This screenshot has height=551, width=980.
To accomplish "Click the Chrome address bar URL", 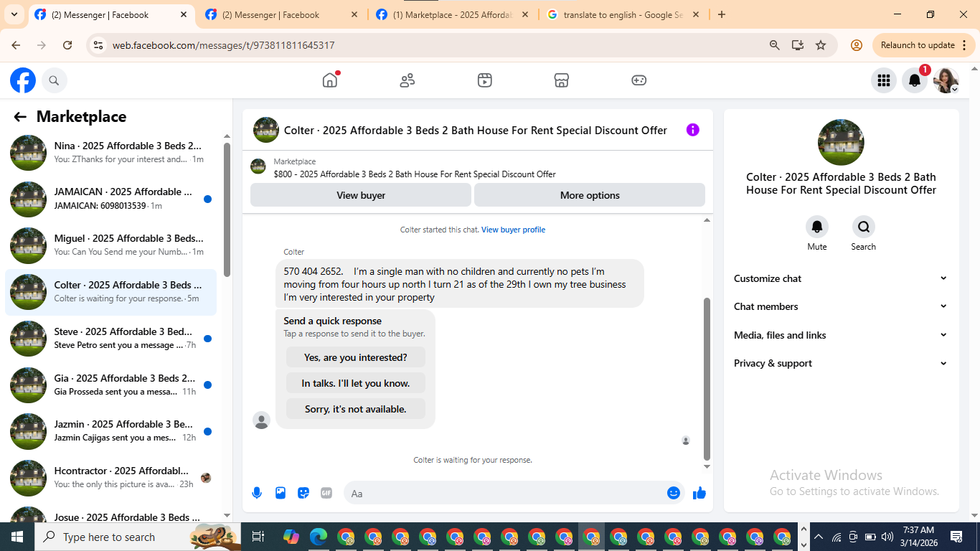I will [x=223, y=45].
